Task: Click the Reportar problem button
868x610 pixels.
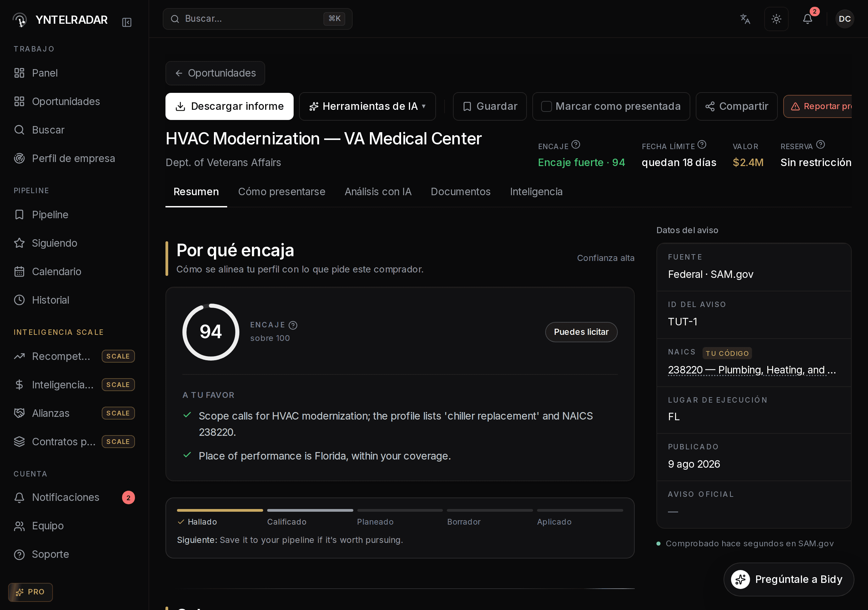Action: (817, 106)
